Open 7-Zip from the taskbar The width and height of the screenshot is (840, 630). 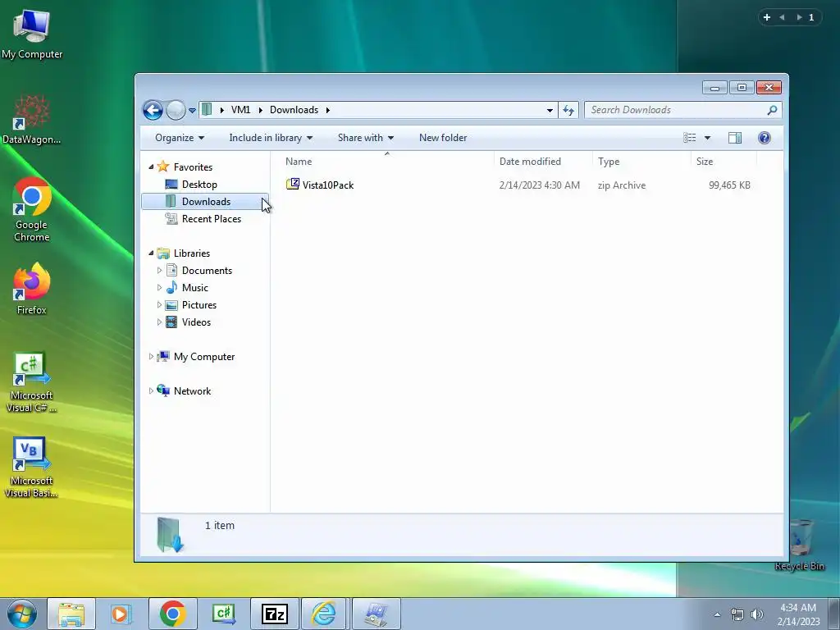point(274,614)
